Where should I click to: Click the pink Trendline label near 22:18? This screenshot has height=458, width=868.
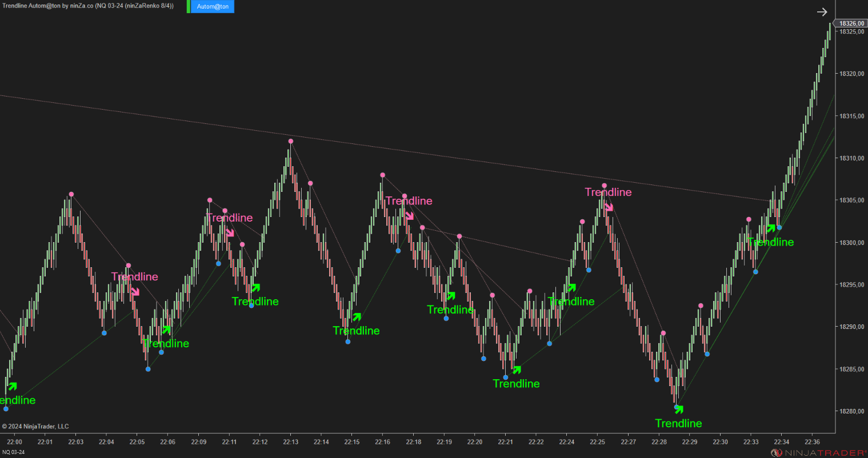(x=409, y=200)
